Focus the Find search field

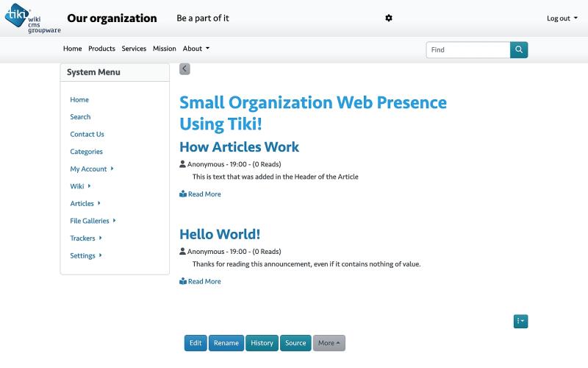[468, 49]
